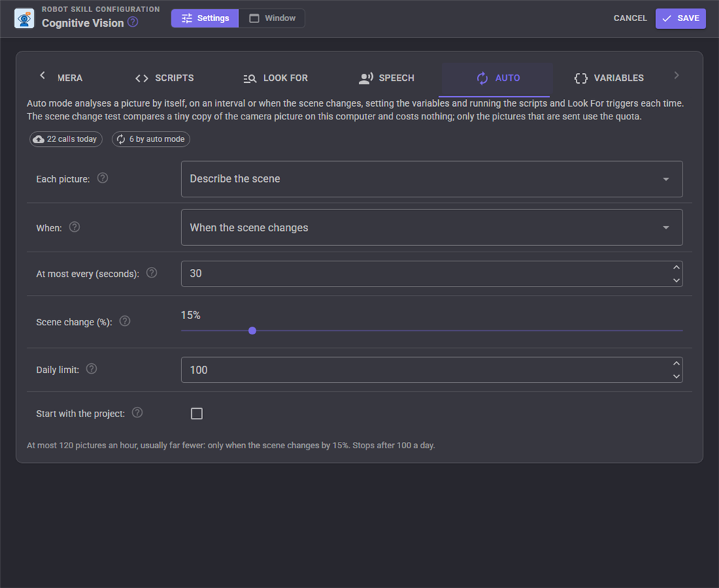This screenshot has height=588, width=719.
Task: Click the Scene change slider handle
Action: [x=252, y=331]
